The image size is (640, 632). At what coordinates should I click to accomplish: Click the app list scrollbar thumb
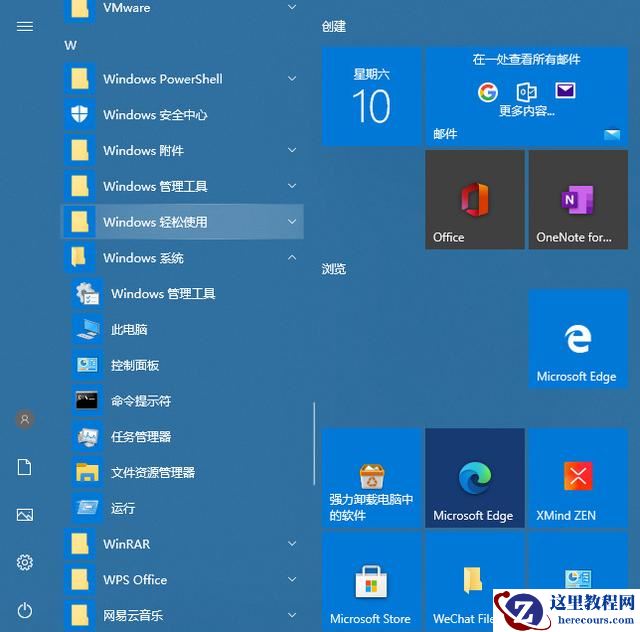[x=314, y=444]
